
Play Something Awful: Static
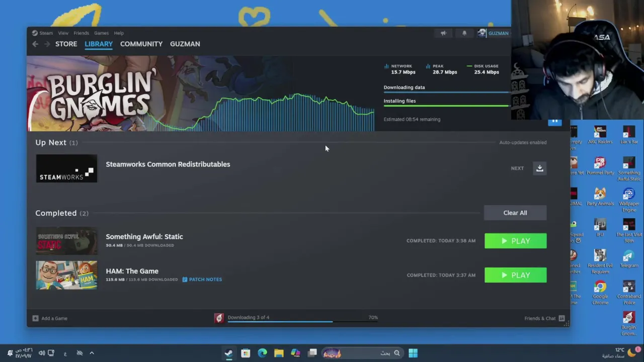[x=515, y=241]
